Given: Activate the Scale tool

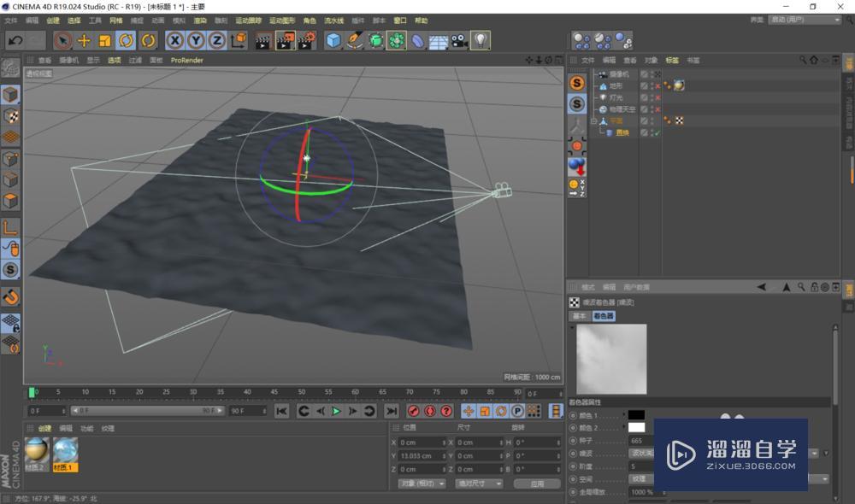Looking at the screenshot, I should [104, 40].
